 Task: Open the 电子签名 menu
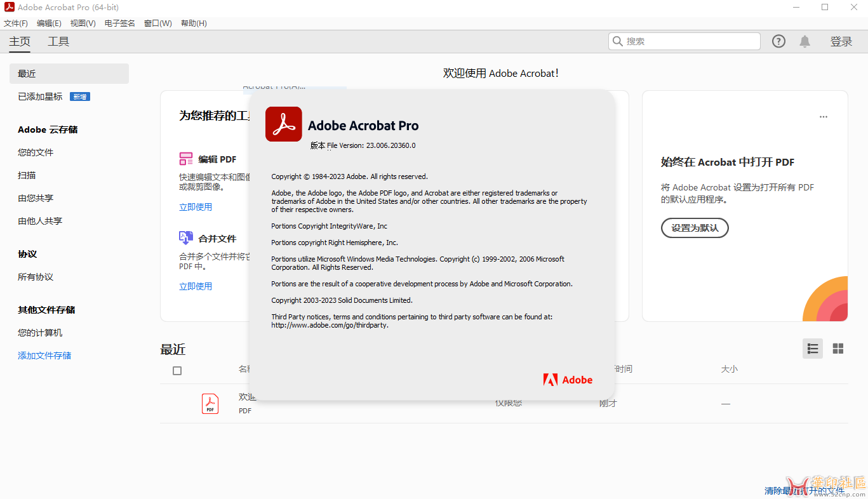pos(120,23)
